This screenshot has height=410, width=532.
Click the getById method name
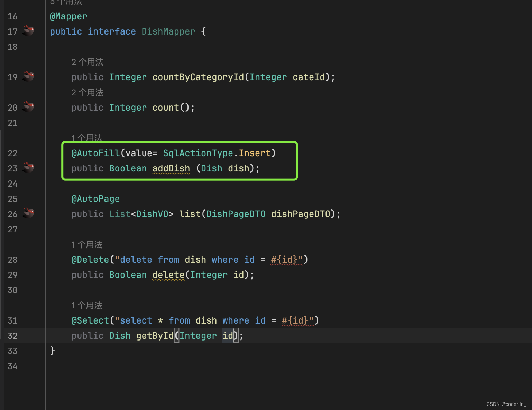[x=155, y=336]
